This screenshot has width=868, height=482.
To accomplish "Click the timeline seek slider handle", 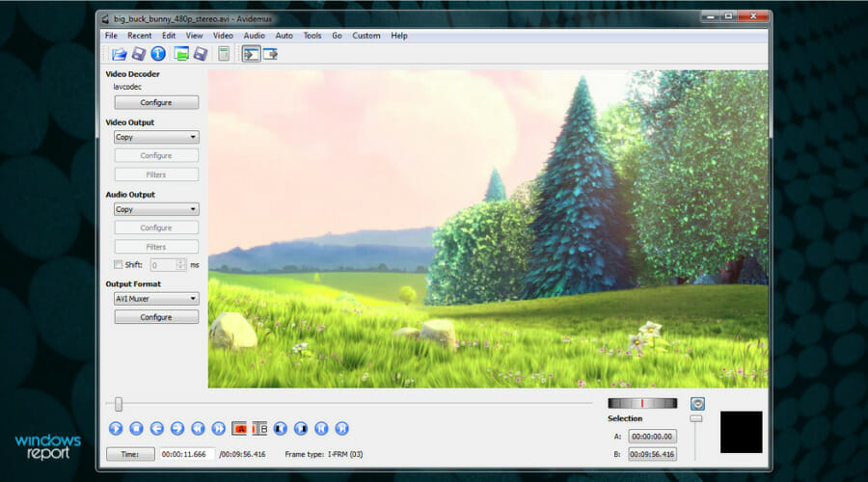I will 119,405.
